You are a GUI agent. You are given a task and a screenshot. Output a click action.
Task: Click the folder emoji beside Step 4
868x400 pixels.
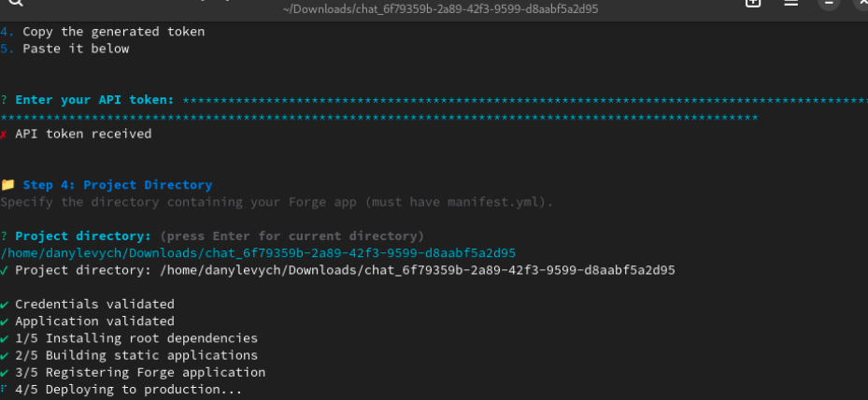[x=8, y=185]
